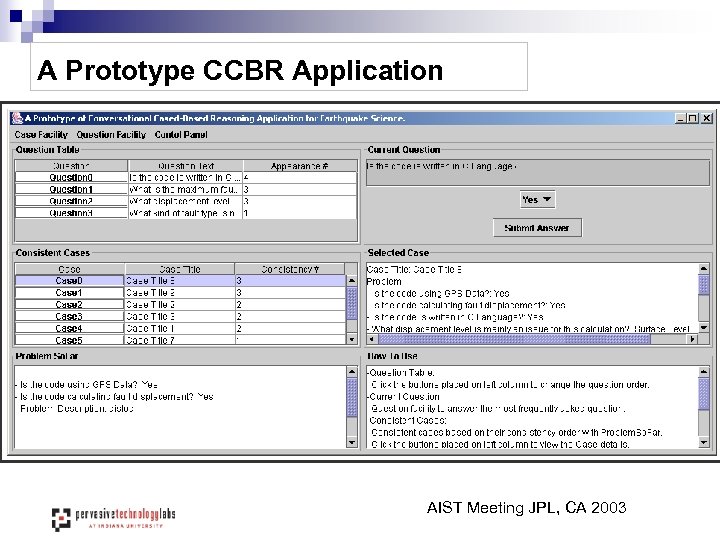Click the Question0 appearance value 4
The width and height of the screenshot is (720, 540).
click(x=300, y=177)
